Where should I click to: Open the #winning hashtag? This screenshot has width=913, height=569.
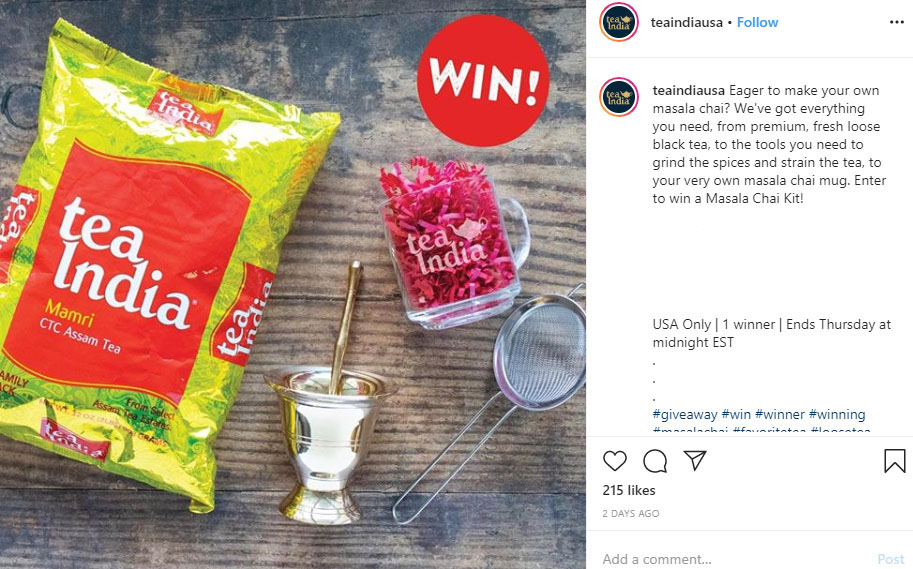837,414
